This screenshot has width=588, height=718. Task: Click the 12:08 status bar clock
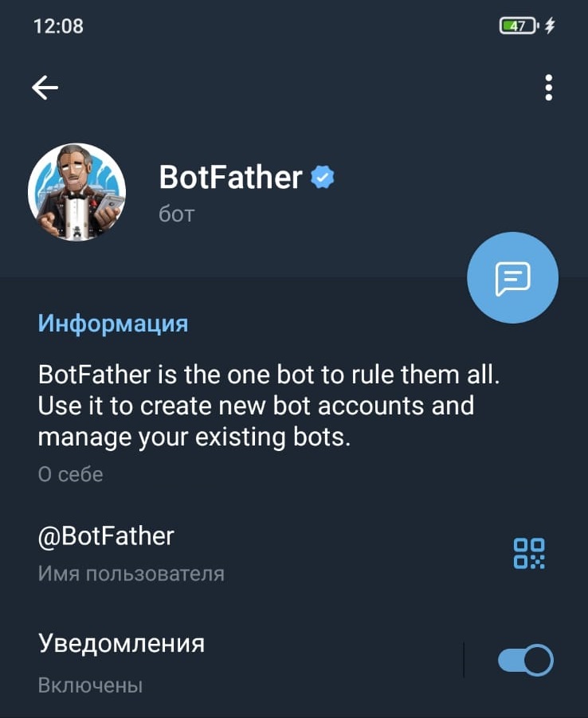click(58, 26)
